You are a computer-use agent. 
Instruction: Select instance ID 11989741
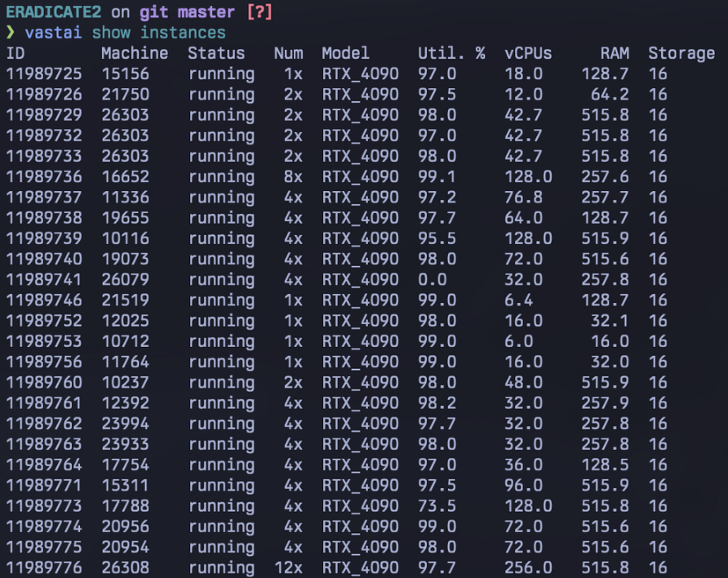[44, 279]
